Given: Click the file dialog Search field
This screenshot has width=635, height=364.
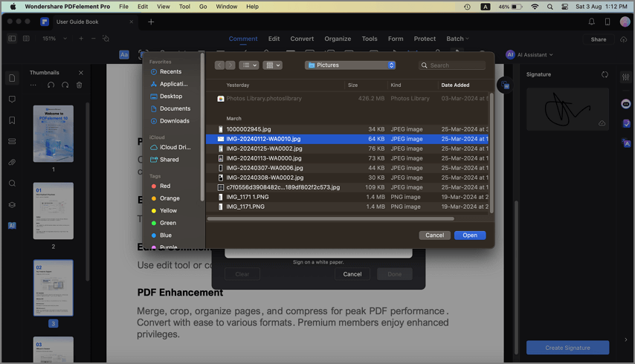Looking at the screenshot, I should click(452, 65).
